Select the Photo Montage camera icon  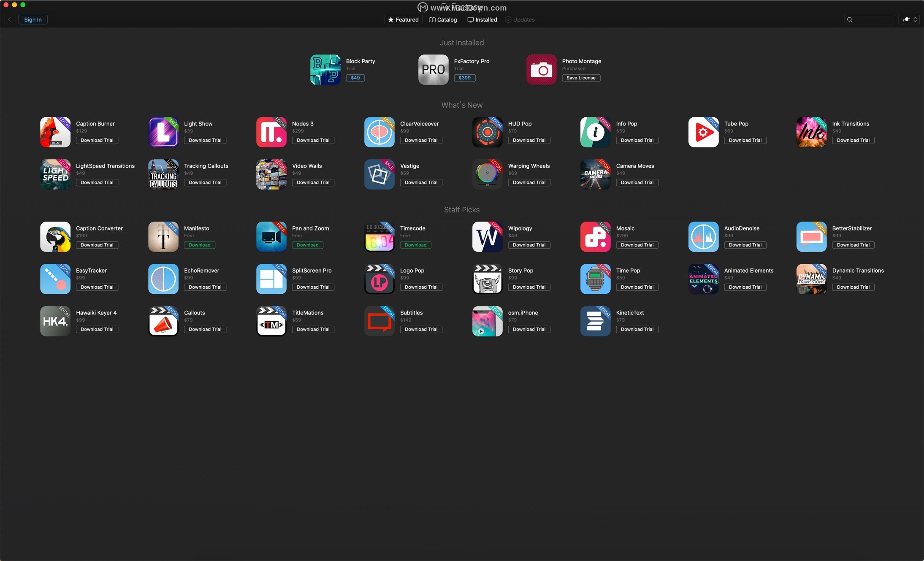[x=541, y=70]
